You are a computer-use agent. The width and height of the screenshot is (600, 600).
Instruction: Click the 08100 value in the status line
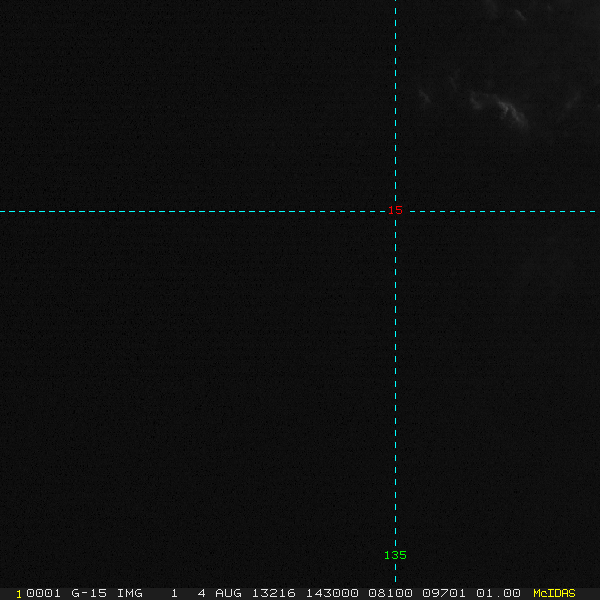pos(389,593)
